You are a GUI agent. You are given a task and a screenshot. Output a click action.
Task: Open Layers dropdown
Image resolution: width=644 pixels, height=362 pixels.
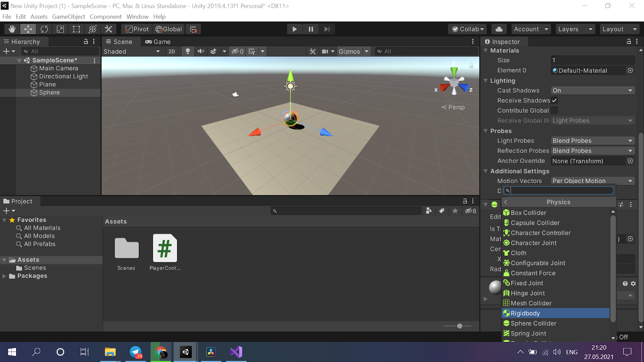pyautogui.click(x=575, y=29)
